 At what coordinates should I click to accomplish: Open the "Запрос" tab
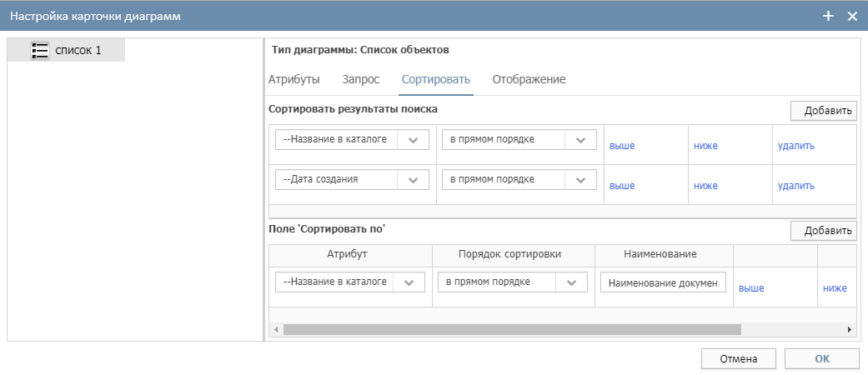tap(360, 79)
